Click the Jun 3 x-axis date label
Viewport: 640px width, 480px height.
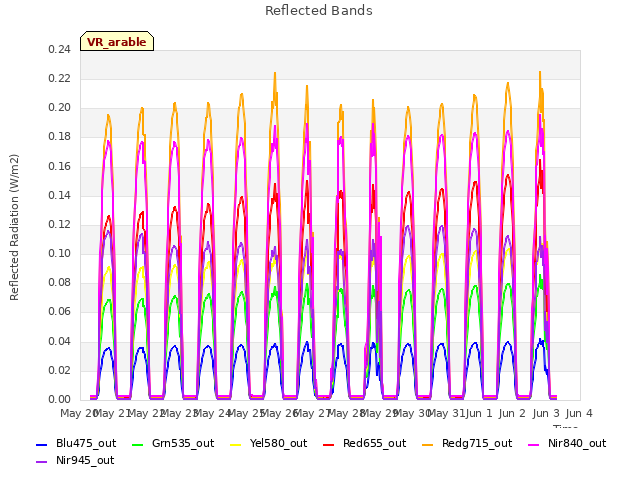(x=546, y=413)
